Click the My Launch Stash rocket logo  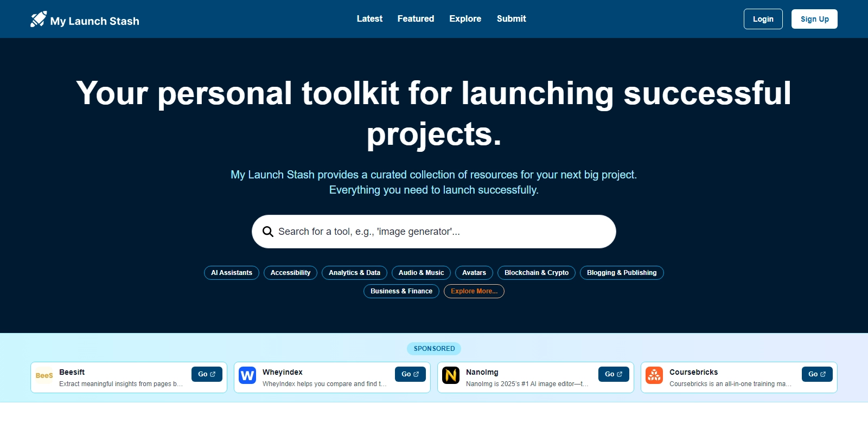coord(39,20)
